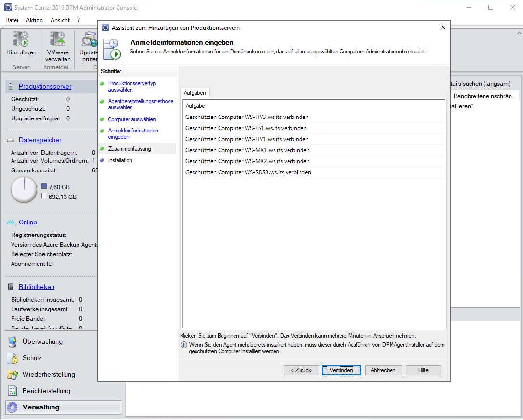Image resolution: width=523 pixels, height=420 pixels.
Task: Open the Datei menu
Action: [12, 20]
